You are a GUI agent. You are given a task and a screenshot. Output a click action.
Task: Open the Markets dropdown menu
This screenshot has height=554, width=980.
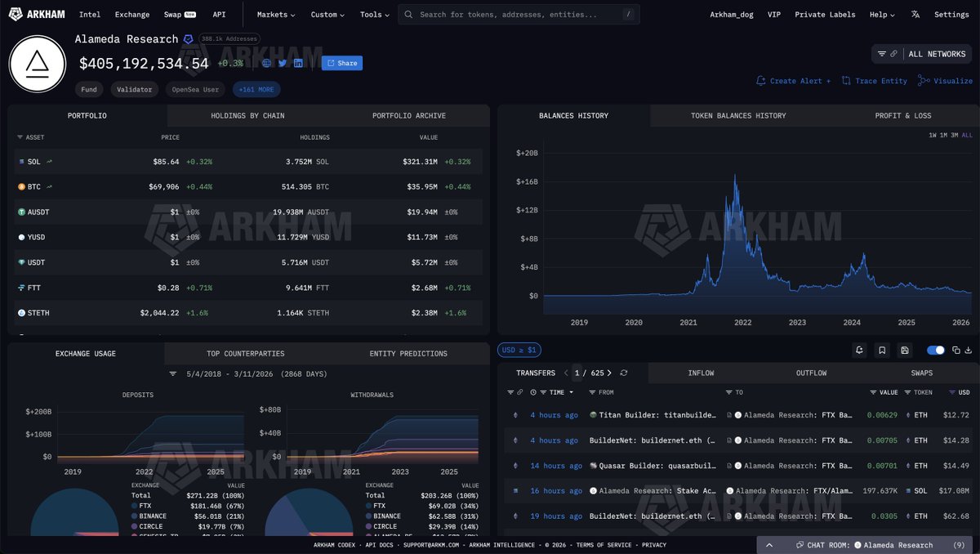(x=276, y=15)
